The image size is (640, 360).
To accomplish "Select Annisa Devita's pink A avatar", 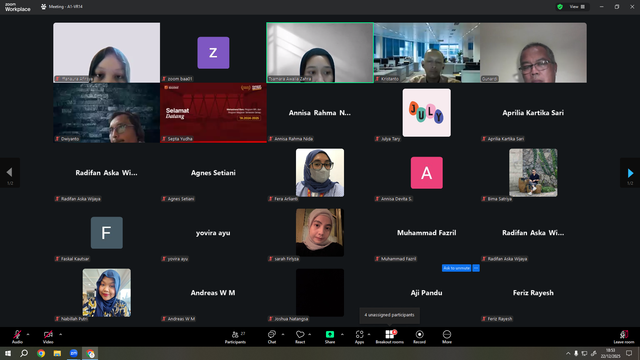I will point(427,173).
